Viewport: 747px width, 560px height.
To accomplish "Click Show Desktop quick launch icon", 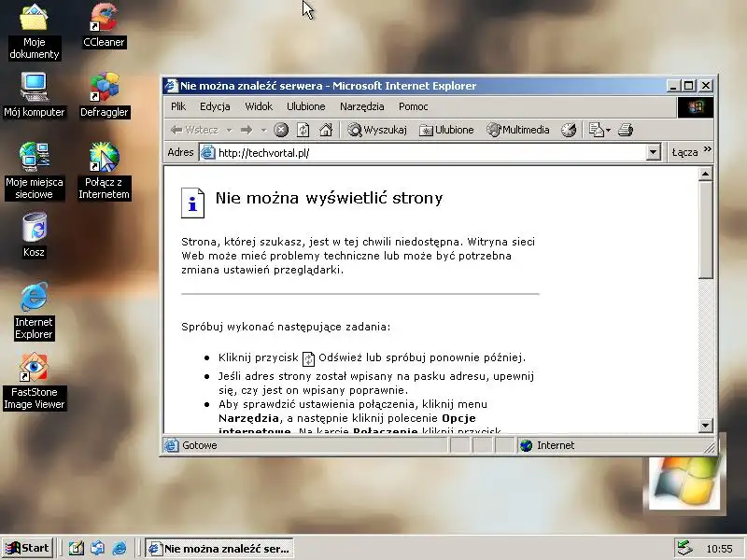I will pos(76,548).
